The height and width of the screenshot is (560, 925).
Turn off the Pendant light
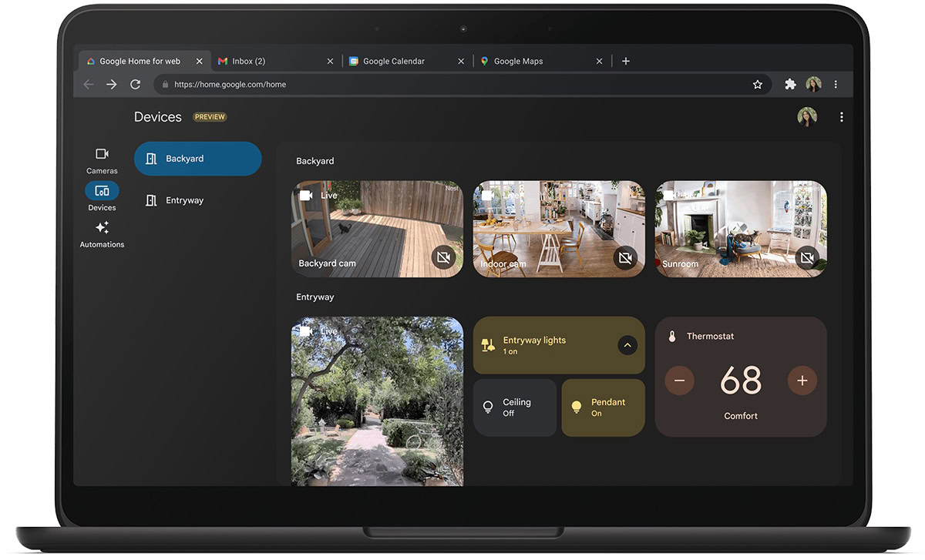(603, 407)
